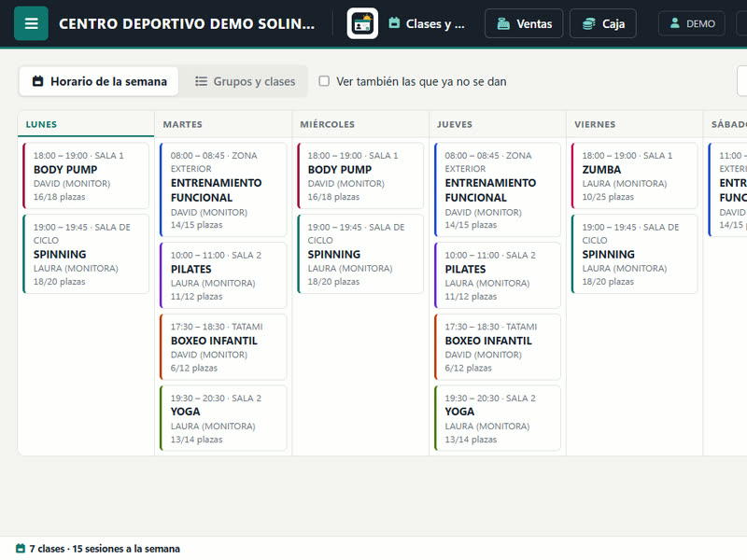The image size is (747, 560).
Task: Open Tuesday's PILATES class card
Action: point(223,275)
